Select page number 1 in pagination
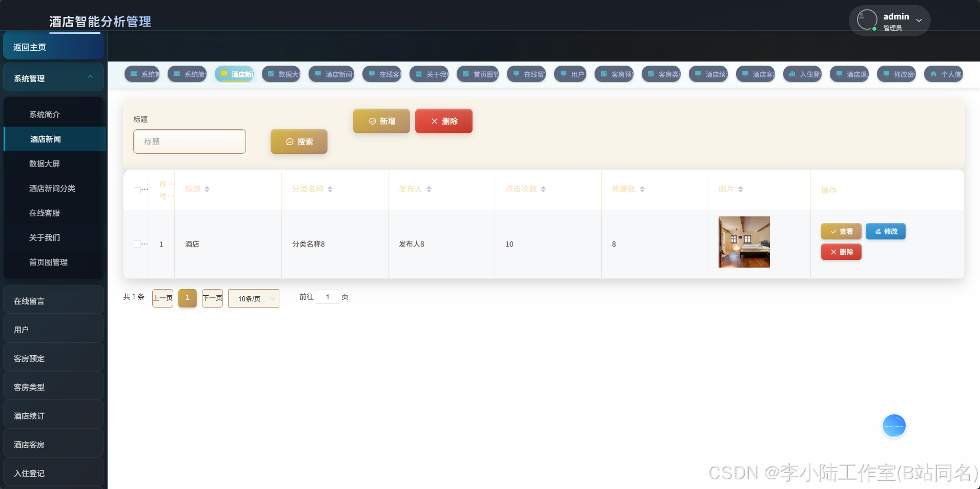The height and width of the screenshot is (489, 980). [x=188, y=298]
